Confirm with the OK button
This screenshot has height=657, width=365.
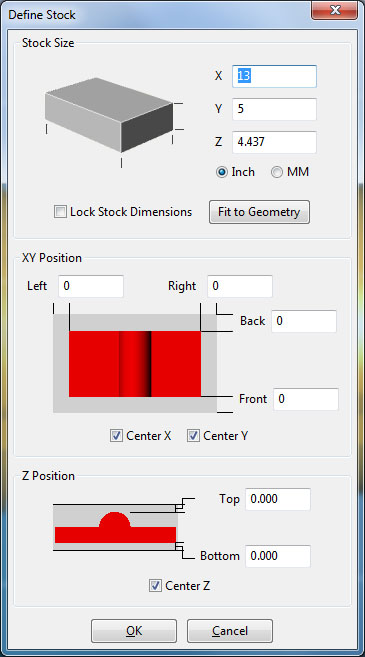(x=134, y=631)
